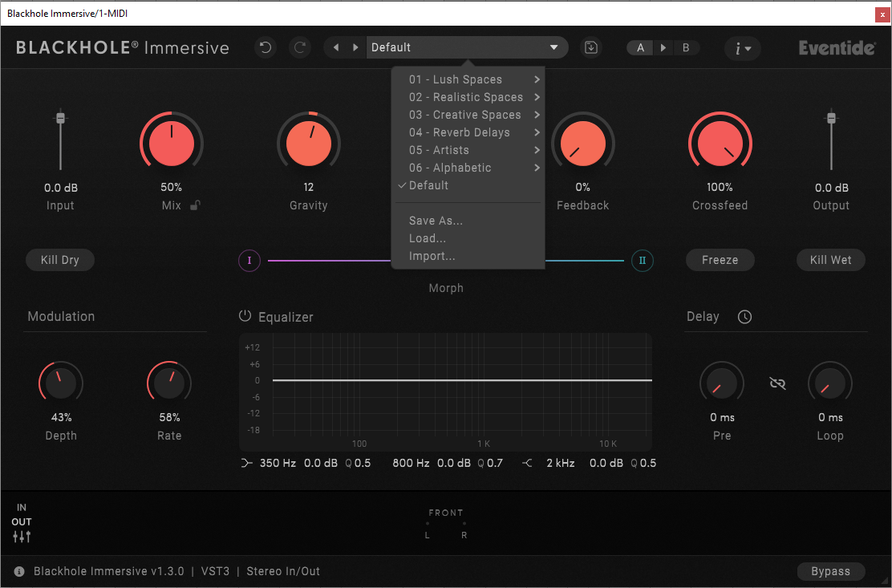Screen dimensions: 892x588
Task: Toggle Kill Wet
Action: [x=830, y=260]
